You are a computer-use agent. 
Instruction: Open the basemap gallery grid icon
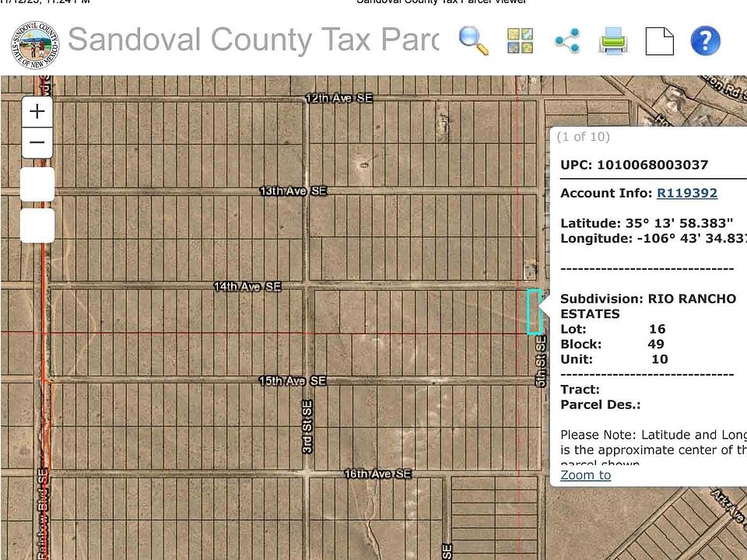pos(521,41)
